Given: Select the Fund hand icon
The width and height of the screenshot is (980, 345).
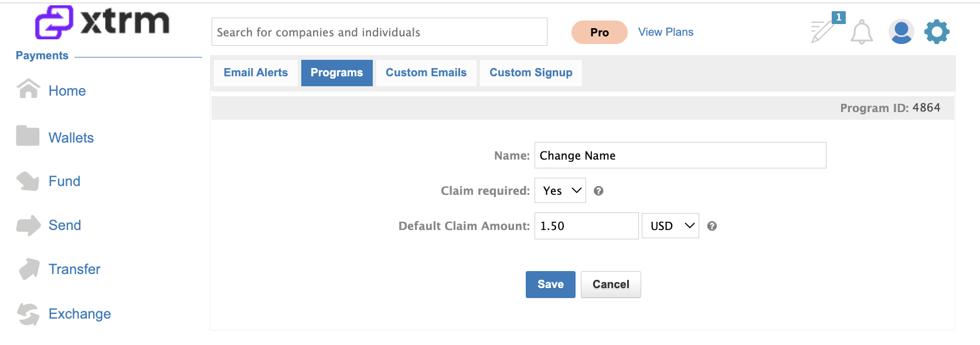Looking at the screenshot, I should [x=28, y=181].
